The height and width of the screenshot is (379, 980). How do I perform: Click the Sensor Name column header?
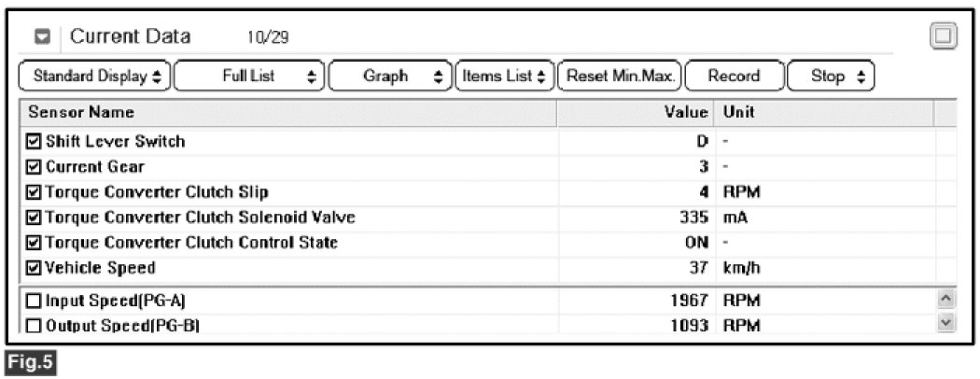click(82, 113)
